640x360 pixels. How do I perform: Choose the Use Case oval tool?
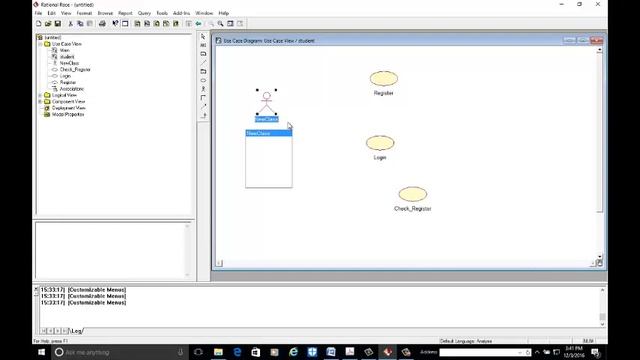[x=203, y=80]
